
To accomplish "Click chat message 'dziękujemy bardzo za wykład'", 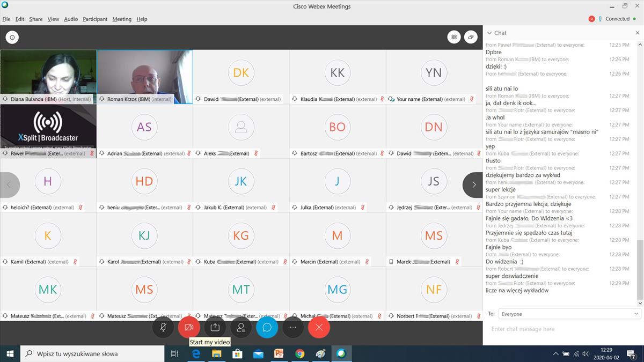I will coord(523,175).
